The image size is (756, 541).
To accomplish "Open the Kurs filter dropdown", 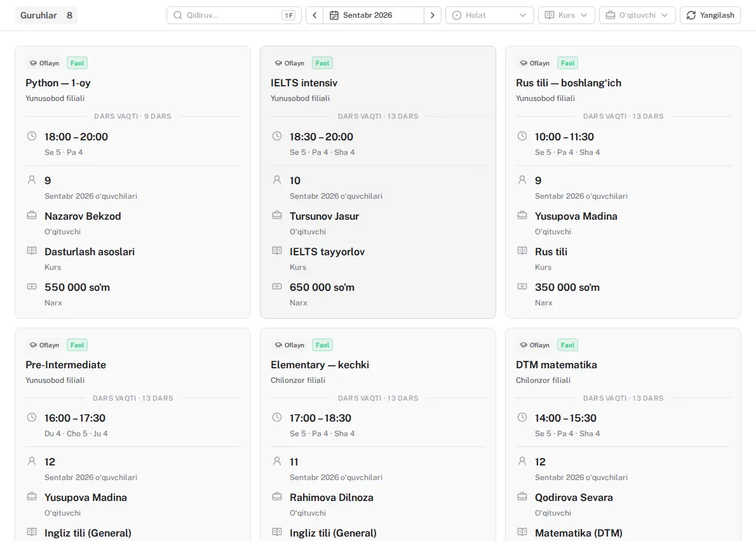I will coord(566,15).
